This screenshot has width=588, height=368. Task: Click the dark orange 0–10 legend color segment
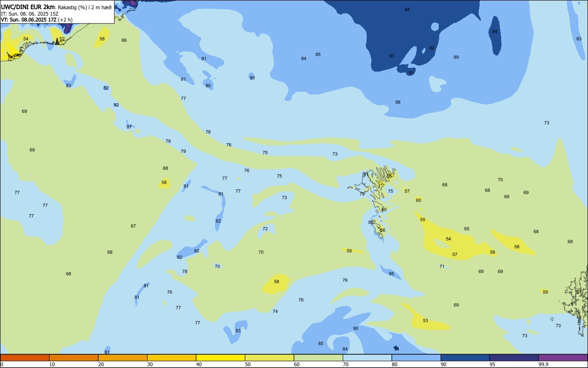click(25, 357)
